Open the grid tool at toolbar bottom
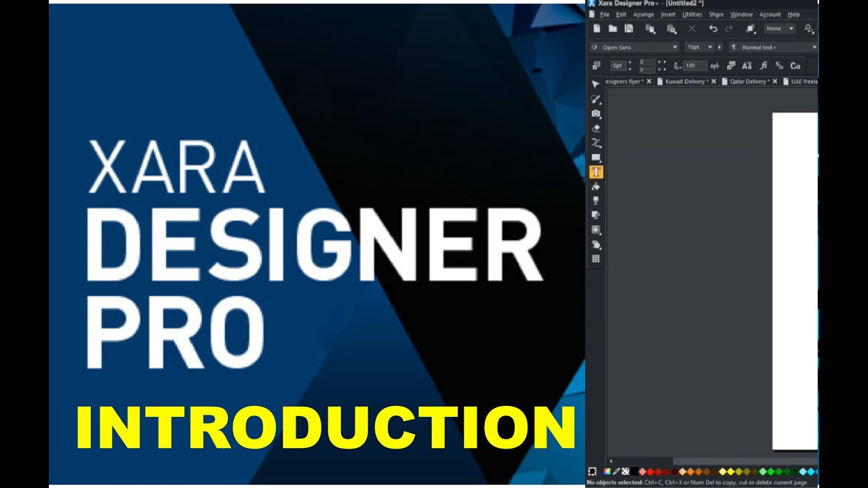The width and height of the screenshot is (868, 488). pyautogui.click(x=596, y=259)
